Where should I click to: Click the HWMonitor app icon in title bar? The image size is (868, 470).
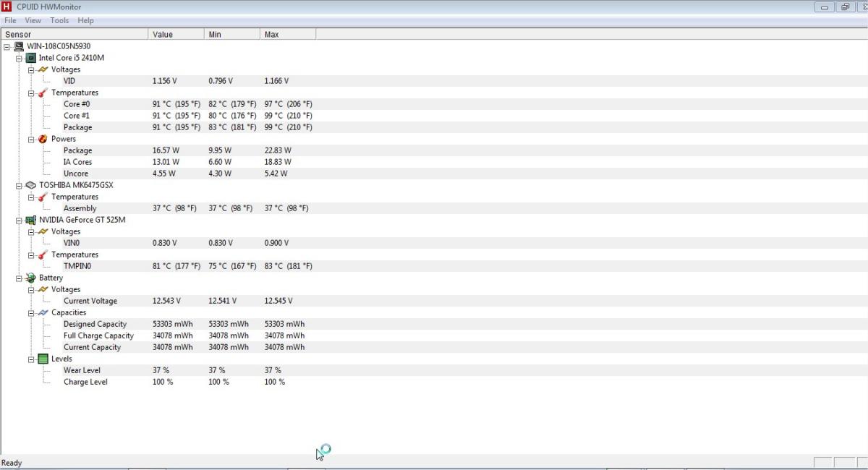[7, 7]
